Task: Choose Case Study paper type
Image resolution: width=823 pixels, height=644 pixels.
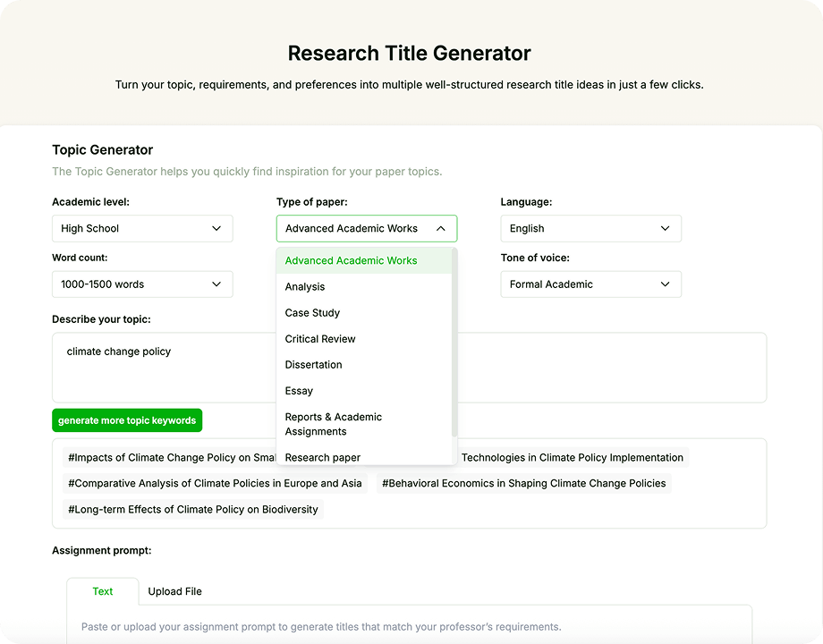Action: coord(312,313)
